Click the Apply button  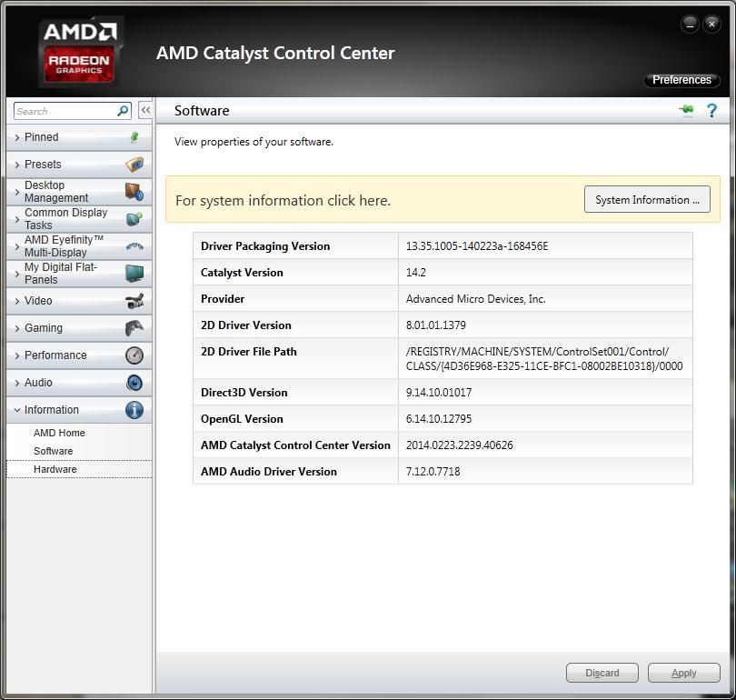684,674
